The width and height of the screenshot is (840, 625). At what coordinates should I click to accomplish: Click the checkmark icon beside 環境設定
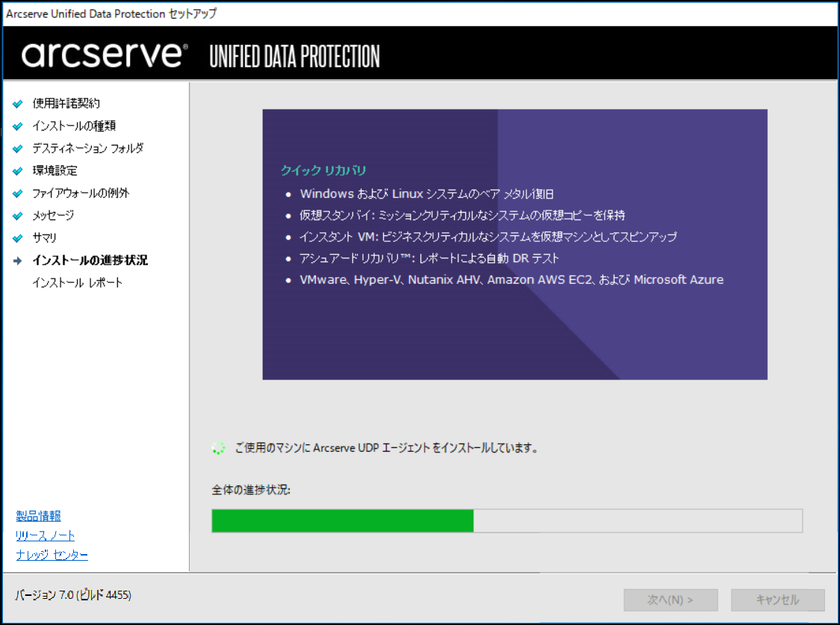18,172
